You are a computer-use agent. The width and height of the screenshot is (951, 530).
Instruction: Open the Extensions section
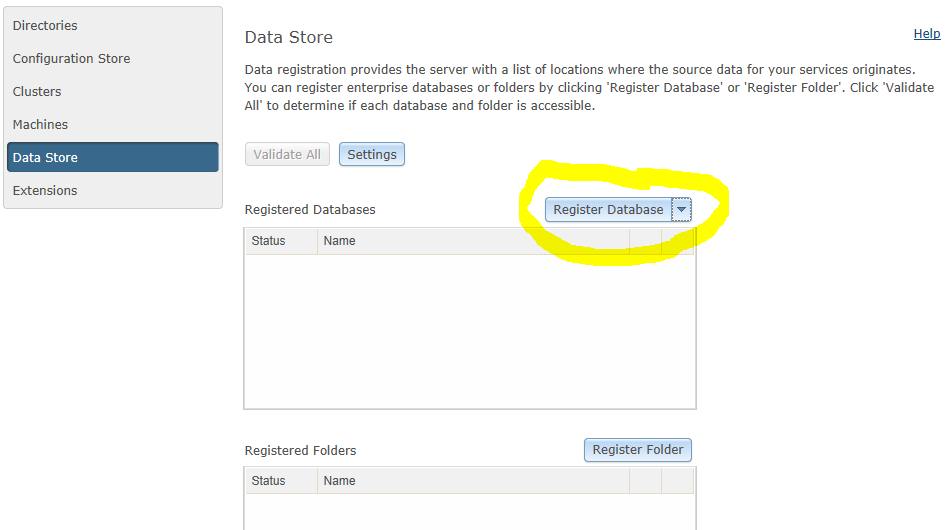[112, 190]
